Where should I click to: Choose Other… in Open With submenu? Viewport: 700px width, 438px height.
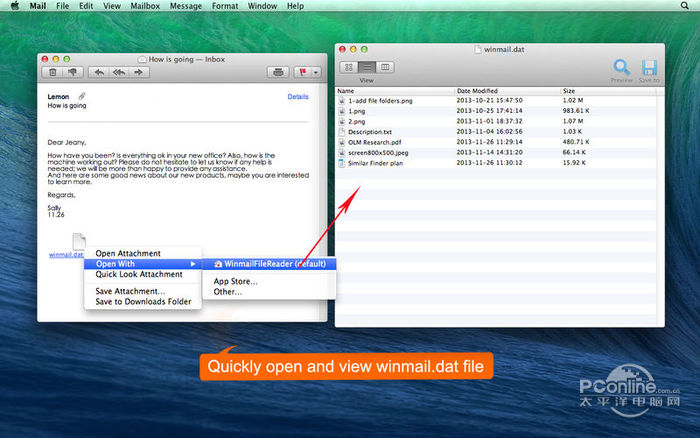click(x=269, y=292)
